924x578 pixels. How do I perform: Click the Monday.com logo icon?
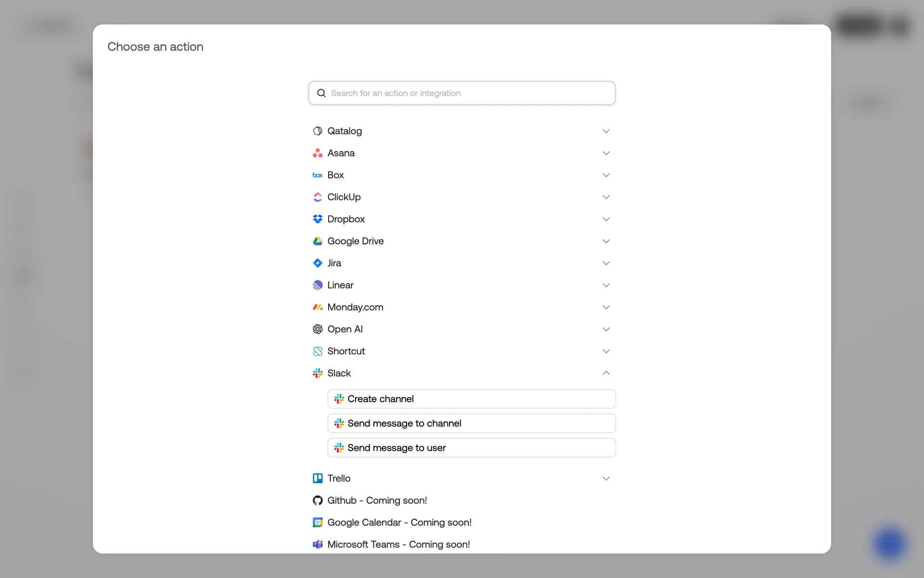(318, 307)
